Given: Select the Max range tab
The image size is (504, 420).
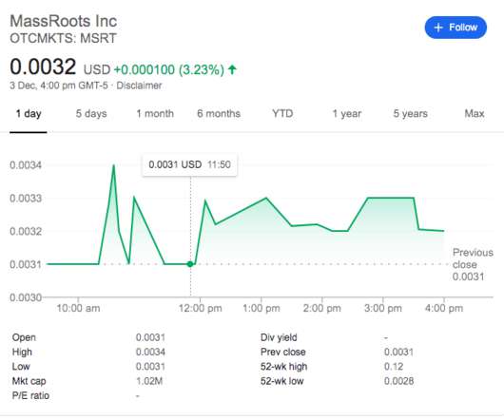Looking at the screenshot, I should 475,113.
